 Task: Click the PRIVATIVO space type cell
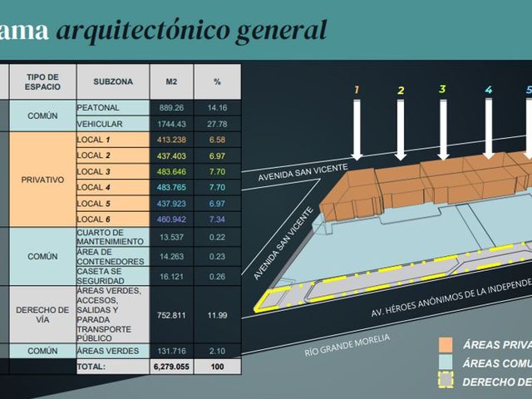click(x=42, y=180)
